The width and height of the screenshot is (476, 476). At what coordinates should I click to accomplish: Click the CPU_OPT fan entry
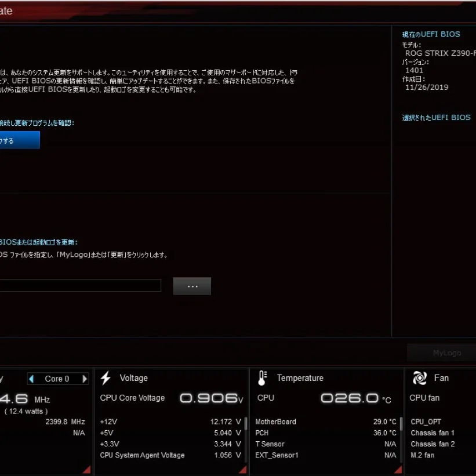coord(426,422)
